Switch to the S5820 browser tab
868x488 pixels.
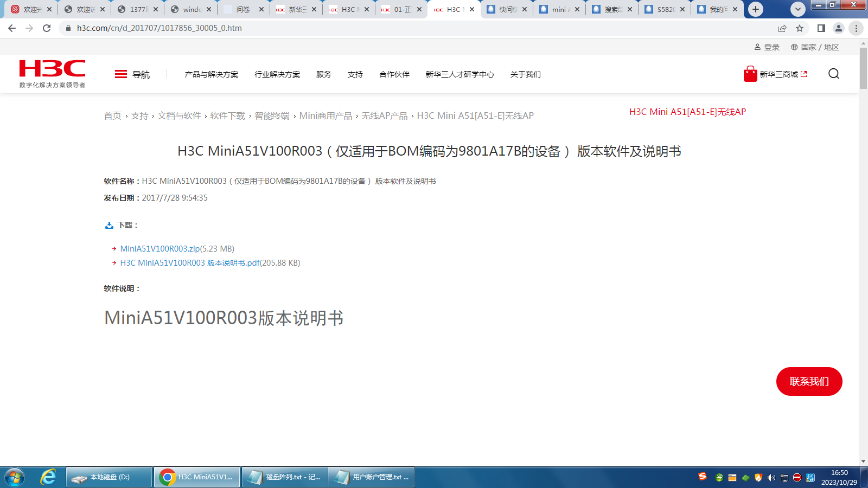pyautogui.click(x=665, y=9)
